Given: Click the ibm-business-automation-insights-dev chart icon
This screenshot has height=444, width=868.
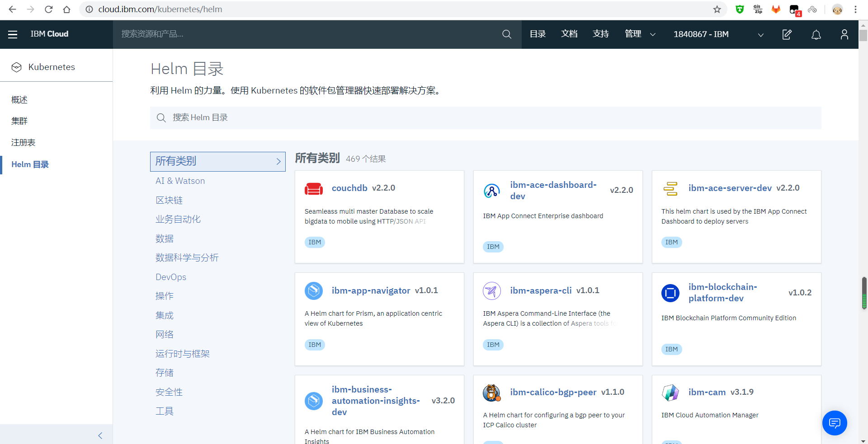Looking at the screenshot, I should coord(314,401).
